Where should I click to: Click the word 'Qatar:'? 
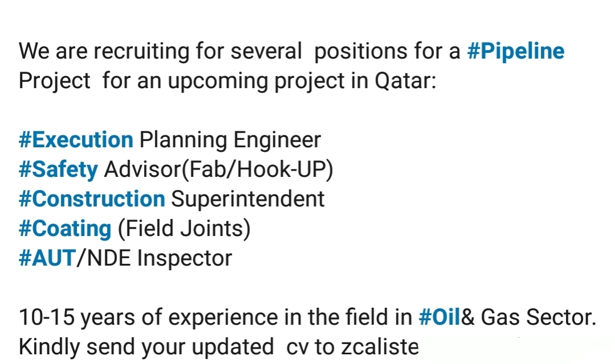[x=405, y=81]
